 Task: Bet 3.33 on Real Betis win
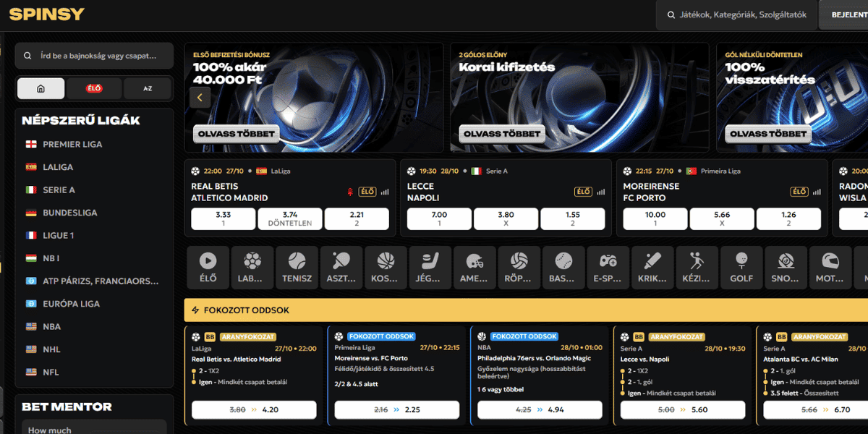[x=224, y=219]
